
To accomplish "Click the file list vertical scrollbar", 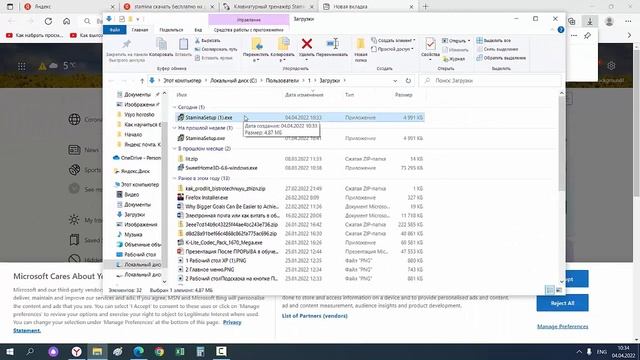I will click(562, 143).
